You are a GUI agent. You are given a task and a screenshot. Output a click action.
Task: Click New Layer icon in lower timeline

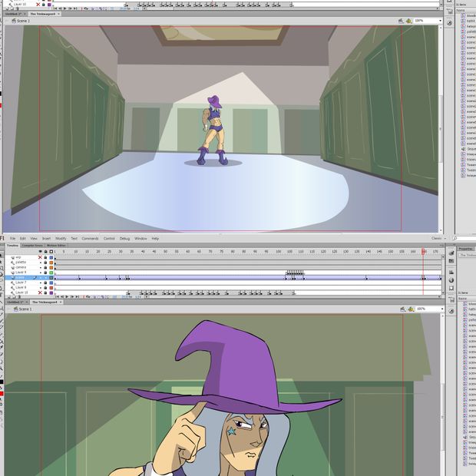point(8,297)
